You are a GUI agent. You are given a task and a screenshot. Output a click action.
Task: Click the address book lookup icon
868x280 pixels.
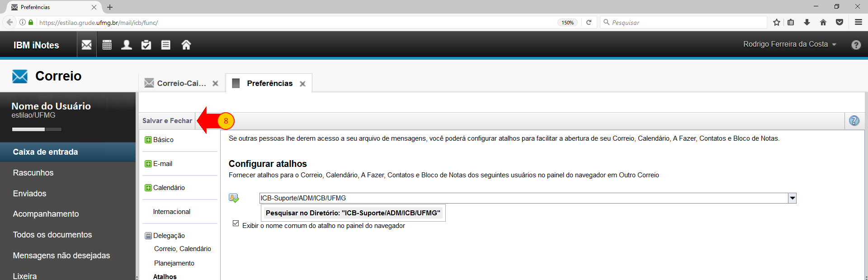234,198
